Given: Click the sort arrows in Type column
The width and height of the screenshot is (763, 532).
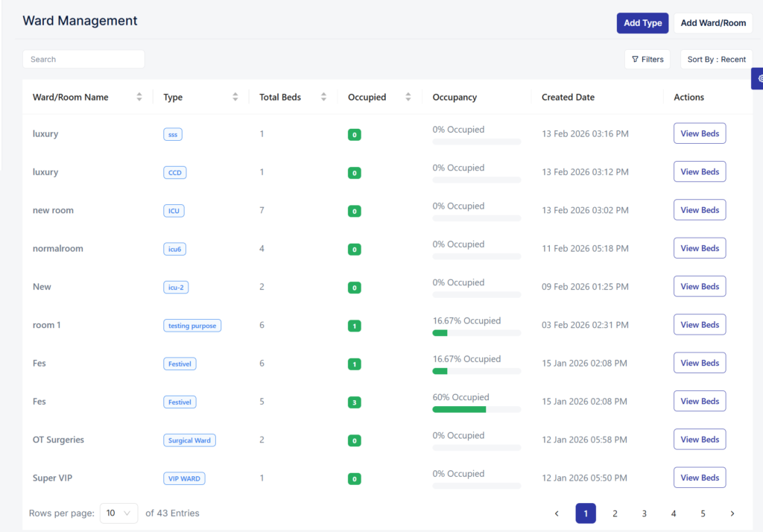Looking at the screenshot, I should [235, 97].
